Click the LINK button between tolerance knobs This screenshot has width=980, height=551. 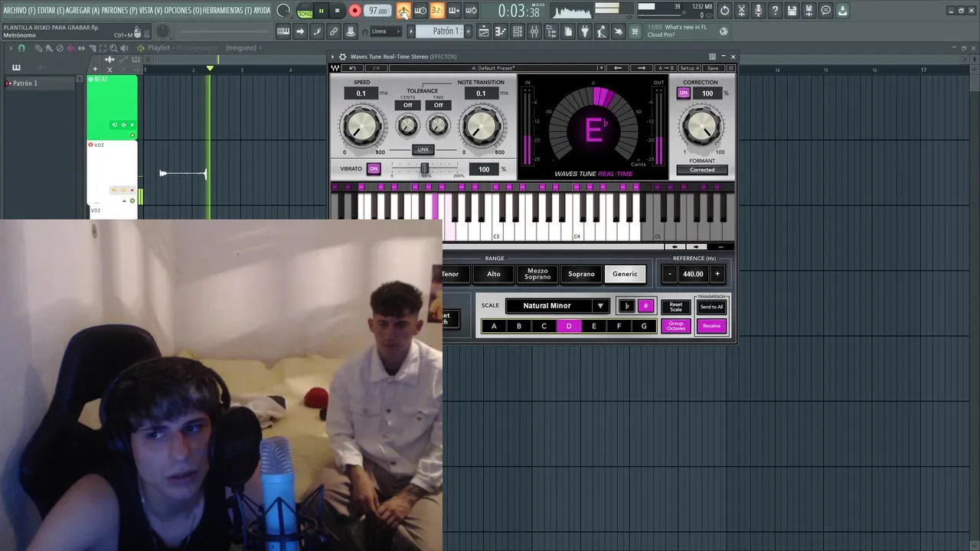(423, 150)
